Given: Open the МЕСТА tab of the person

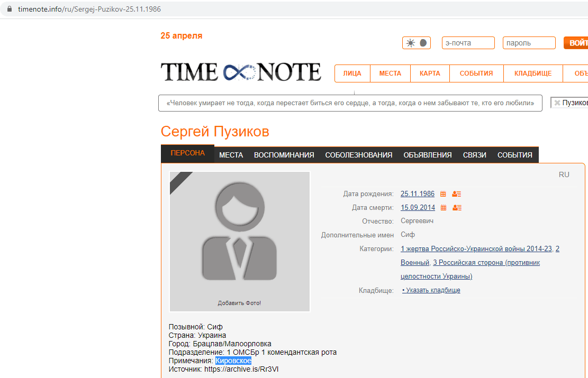Looking at the screenshot, I should tap(231, 155).
